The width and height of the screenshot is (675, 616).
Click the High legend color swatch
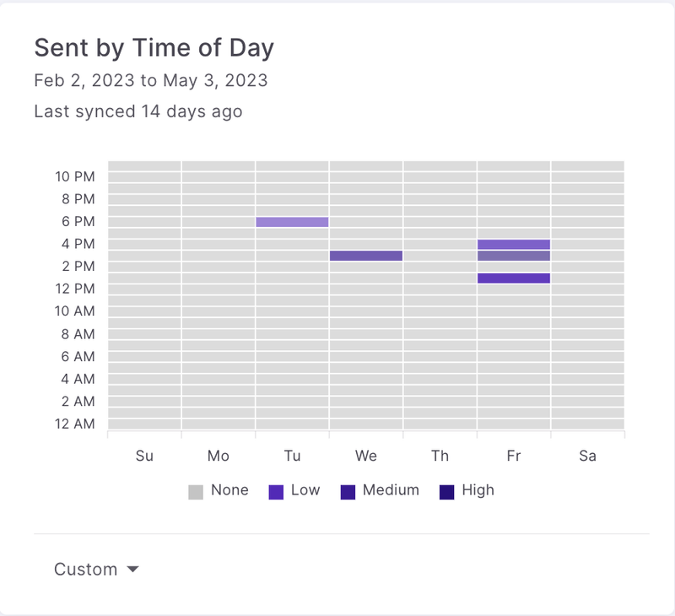click(x=446, y=492)
